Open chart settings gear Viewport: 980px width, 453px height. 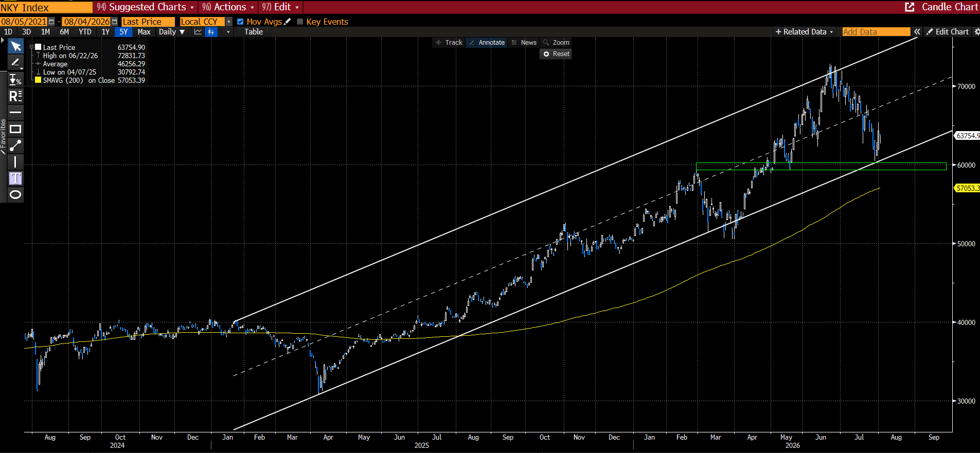(976, 32)
